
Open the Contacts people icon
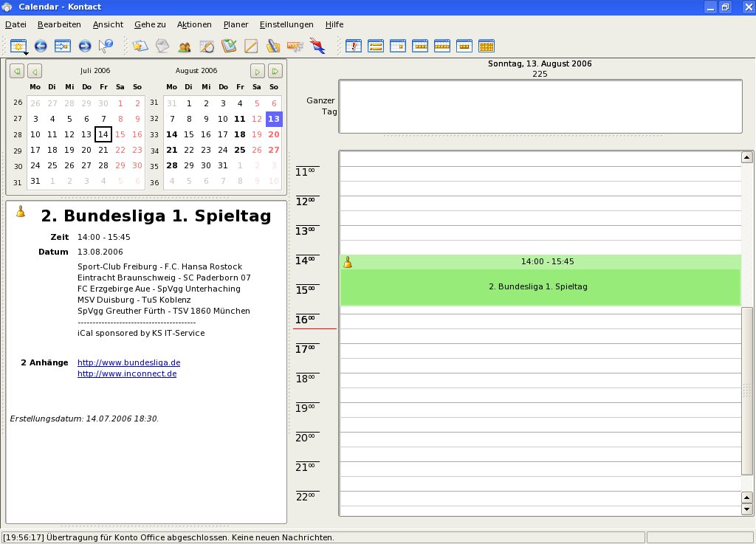184,47
